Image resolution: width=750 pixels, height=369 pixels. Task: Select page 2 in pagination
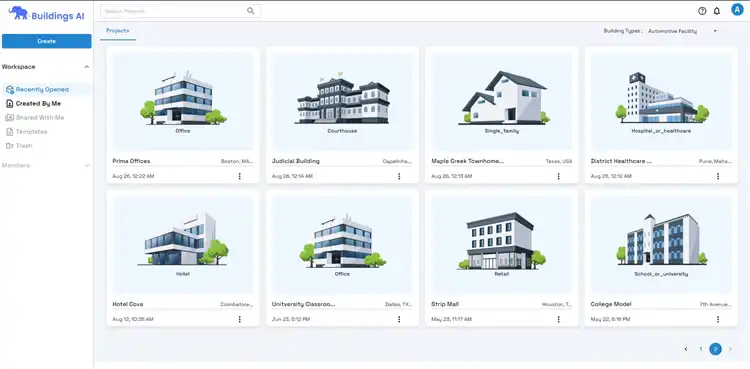tap(716, 349)
